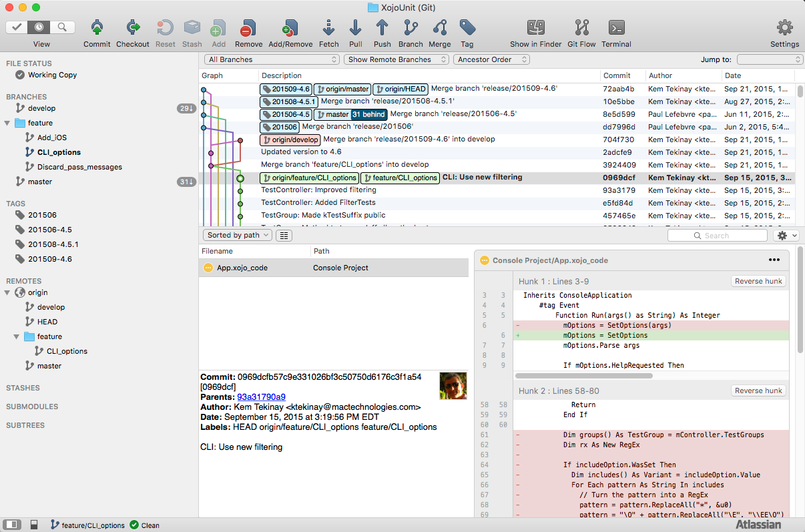Image resolution: width=805 pixels, height=532 pixels.
Task: Open Settings via the gear icon
Action: tap(784, 27)
